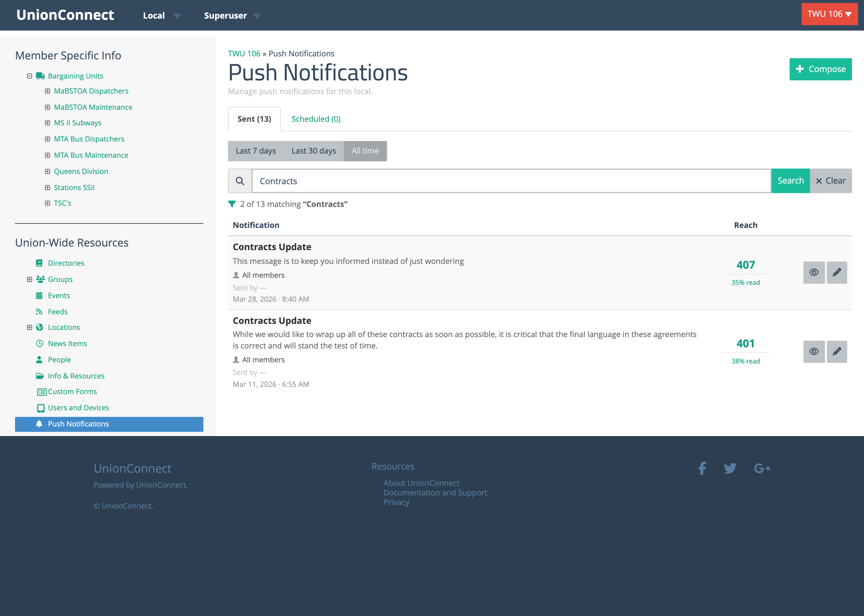Open About UnionConnect link

click(x=421, y=483)
